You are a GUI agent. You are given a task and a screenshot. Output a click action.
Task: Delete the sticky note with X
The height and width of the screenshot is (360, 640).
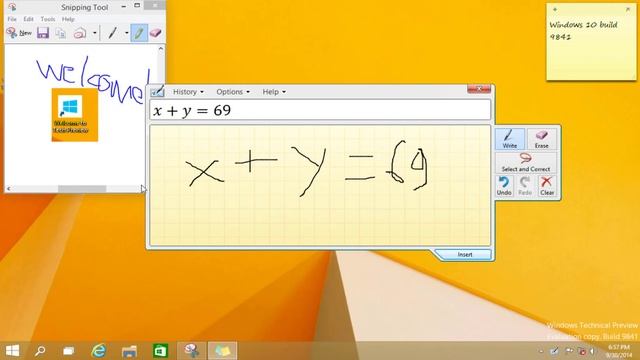628,9
